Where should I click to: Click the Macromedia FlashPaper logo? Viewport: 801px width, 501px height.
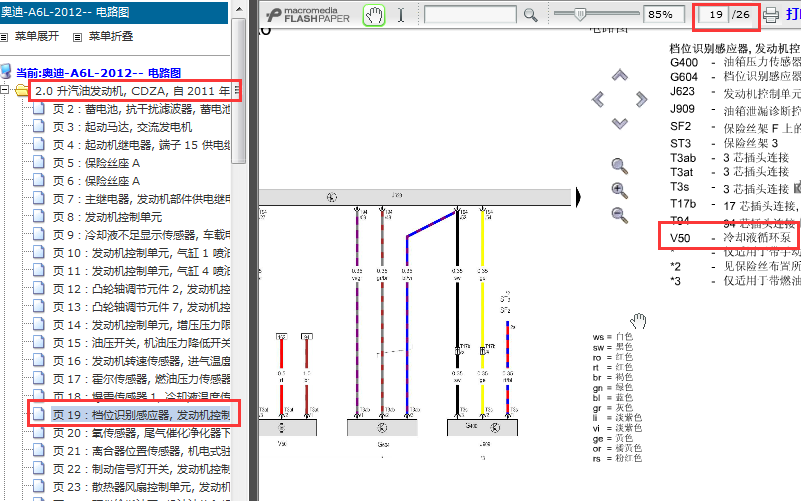pos(308,15)
